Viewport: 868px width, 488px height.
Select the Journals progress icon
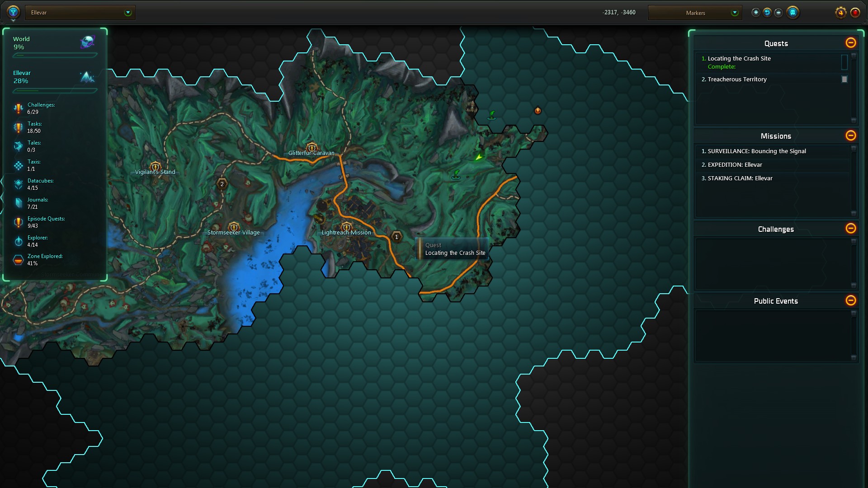(18, 203)
